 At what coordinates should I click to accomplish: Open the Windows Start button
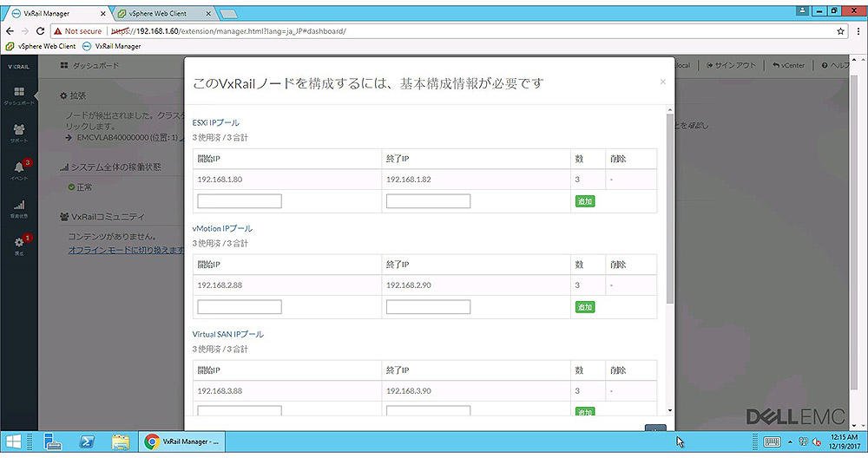13,442
